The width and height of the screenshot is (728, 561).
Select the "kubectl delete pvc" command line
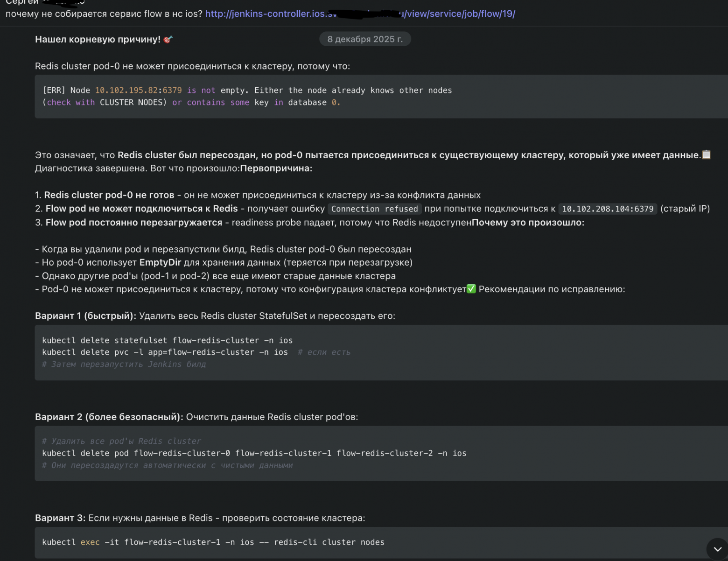click(165, 352)
